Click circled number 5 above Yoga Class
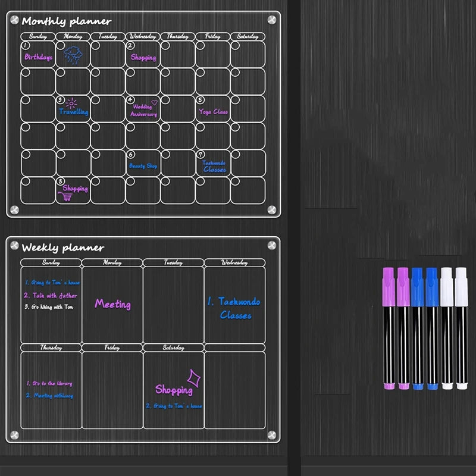 point(201,100)
